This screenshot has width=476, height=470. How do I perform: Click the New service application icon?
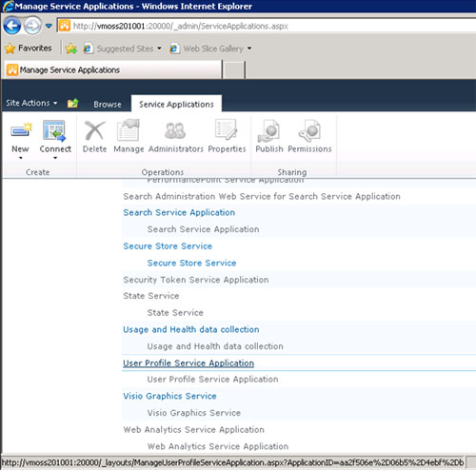[x=21, y=130]
